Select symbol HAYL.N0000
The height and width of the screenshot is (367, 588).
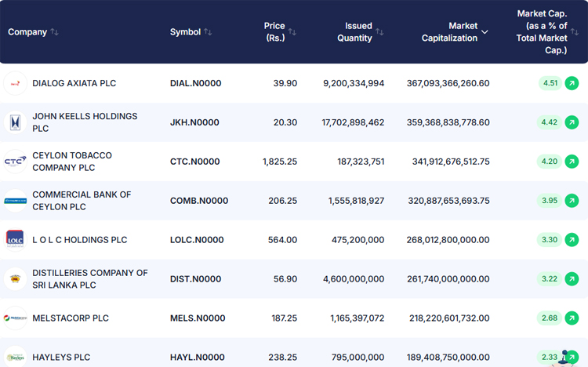tap(198, 357)
